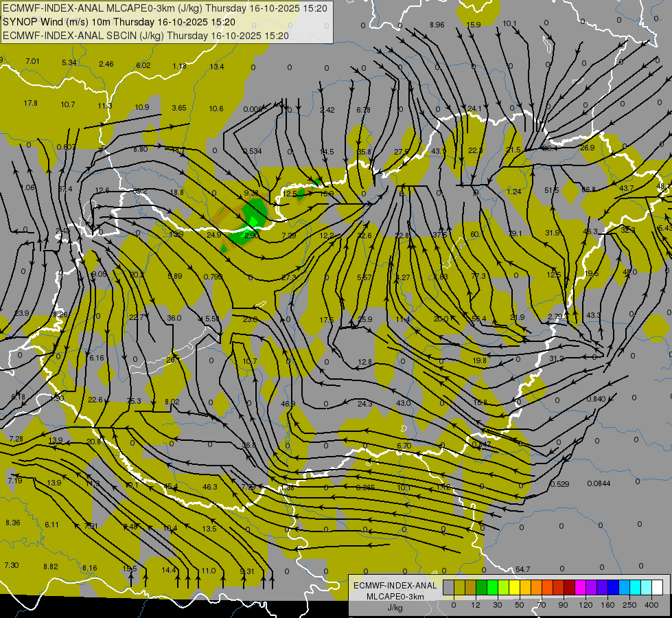Click the map value 77.3
This screenshot has height=618, width=672.
point(478,276)
